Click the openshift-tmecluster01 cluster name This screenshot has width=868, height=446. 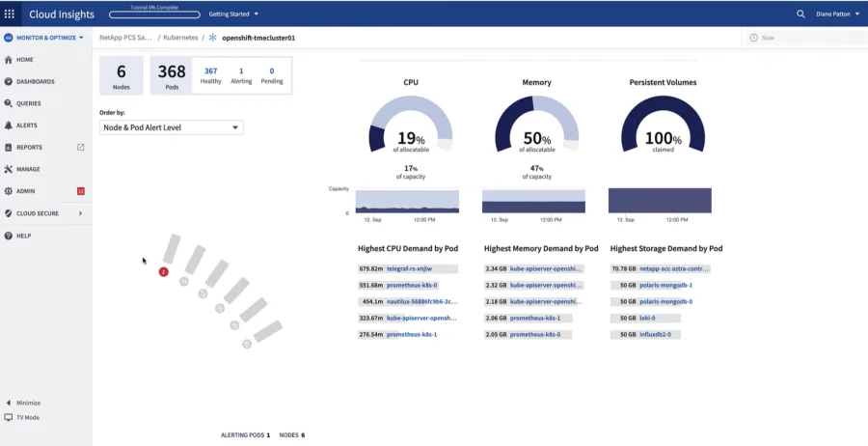tap(258, 38)
